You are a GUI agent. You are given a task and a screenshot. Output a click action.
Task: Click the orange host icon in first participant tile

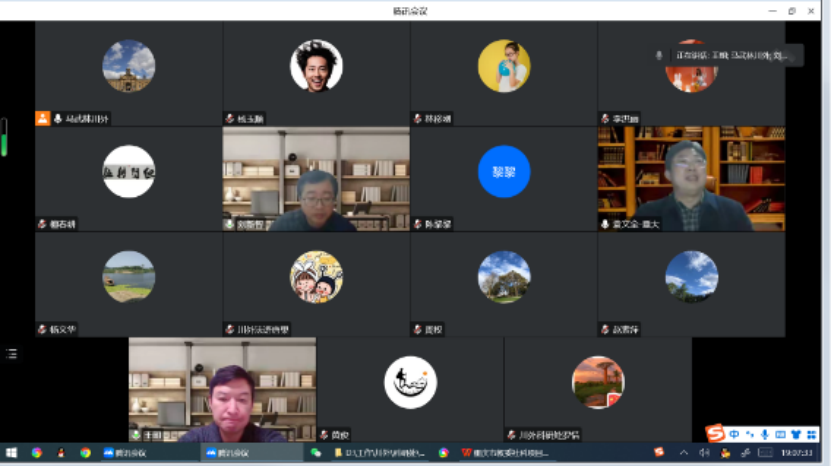(x=42, y=118)
